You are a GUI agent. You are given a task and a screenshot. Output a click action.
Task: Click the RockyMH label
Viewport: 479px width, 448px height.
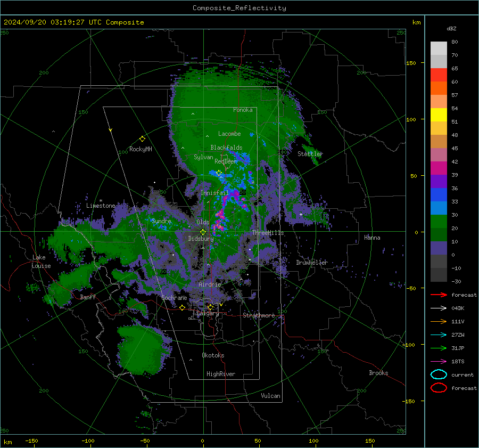click(x=141, y=149)
